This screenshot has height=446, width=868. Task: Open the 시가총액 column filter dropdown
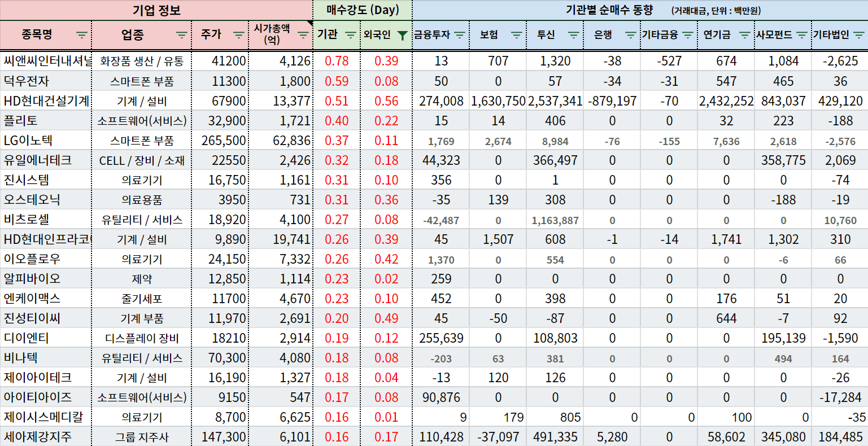(x=303, y=35)
